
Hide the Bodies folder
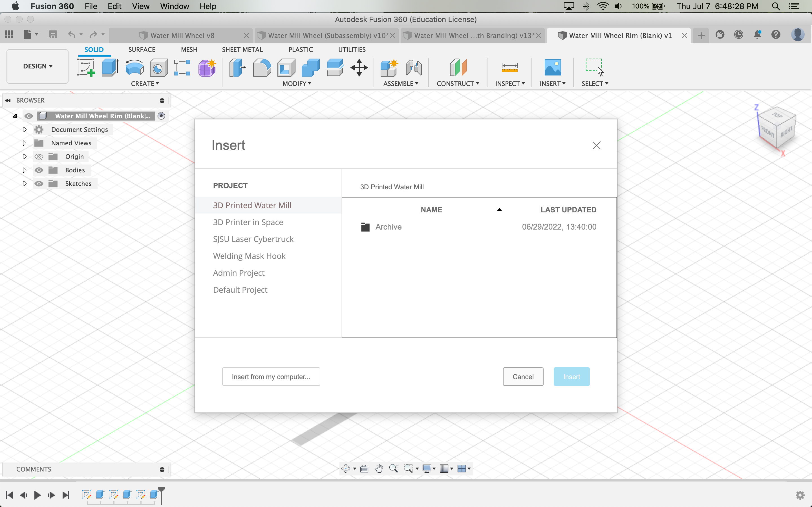(39, 170)
